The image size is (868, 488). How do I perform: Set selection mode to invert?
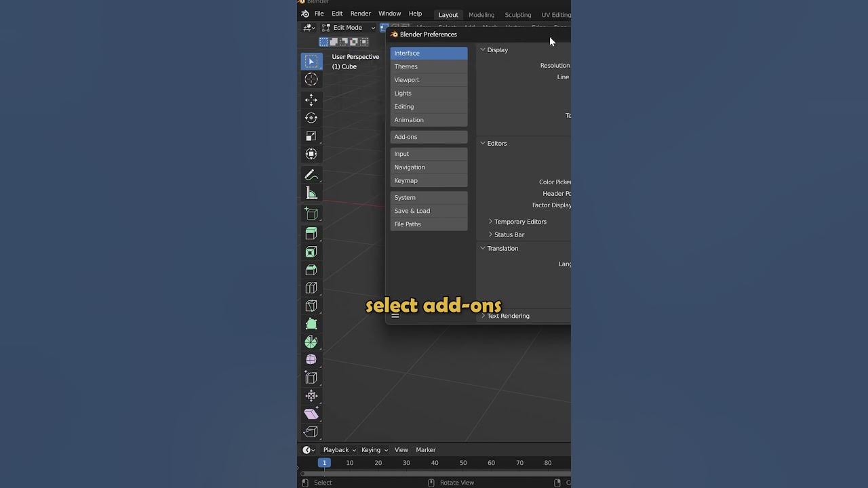pos(354,42)
